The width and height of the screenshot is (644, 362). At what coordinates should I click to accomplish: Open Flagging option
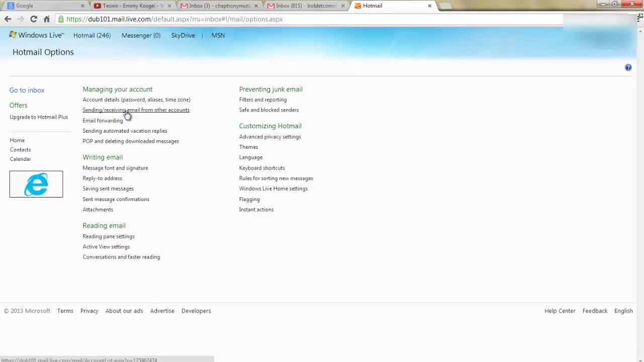[249, 199]
